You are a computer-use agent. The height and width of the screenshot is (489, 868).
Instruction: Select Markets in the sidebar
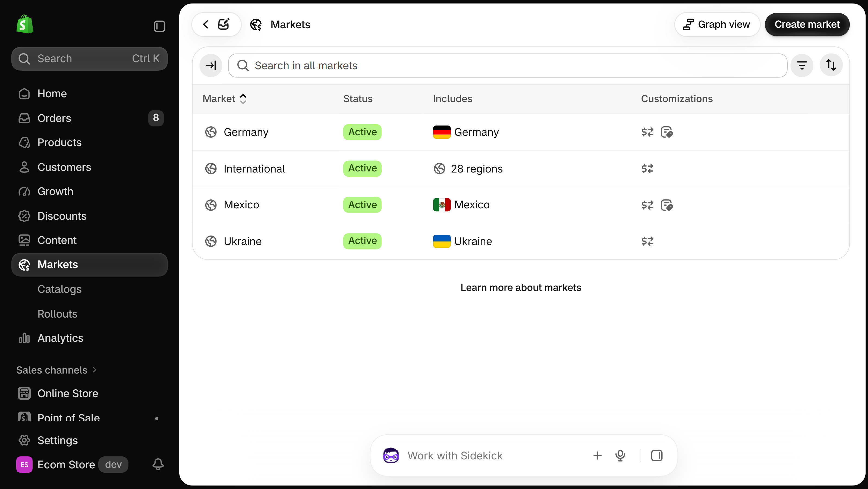point(90,265)
